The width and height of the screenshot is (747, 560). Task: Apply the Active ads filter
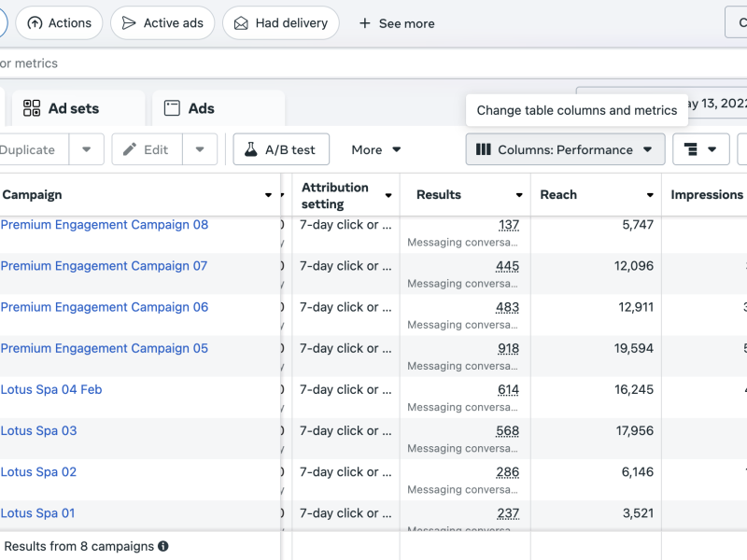162,23
